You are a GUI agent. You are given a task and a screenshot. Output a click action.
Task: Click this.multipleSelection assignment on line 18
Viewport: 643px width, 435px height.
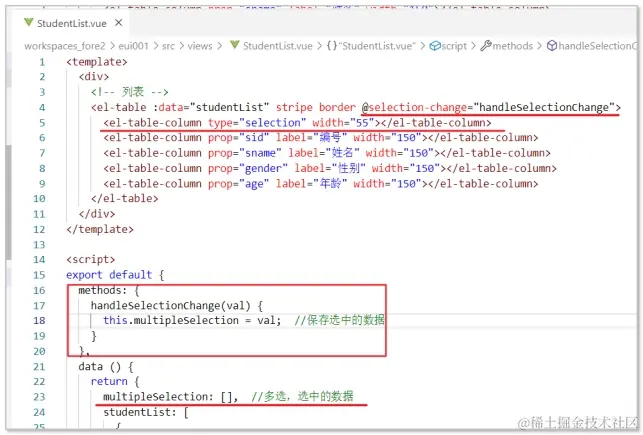192,321
